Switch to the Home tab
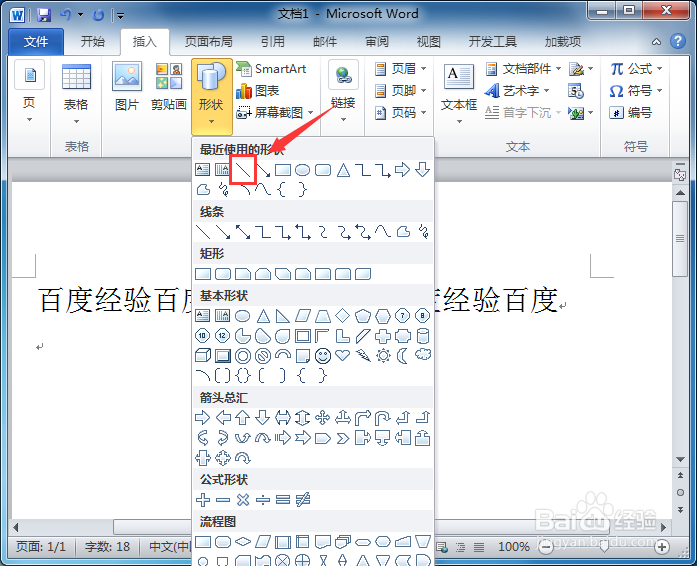Image resolution: width=697 pixels, height=566 pixels. click(x=92, y=42)
